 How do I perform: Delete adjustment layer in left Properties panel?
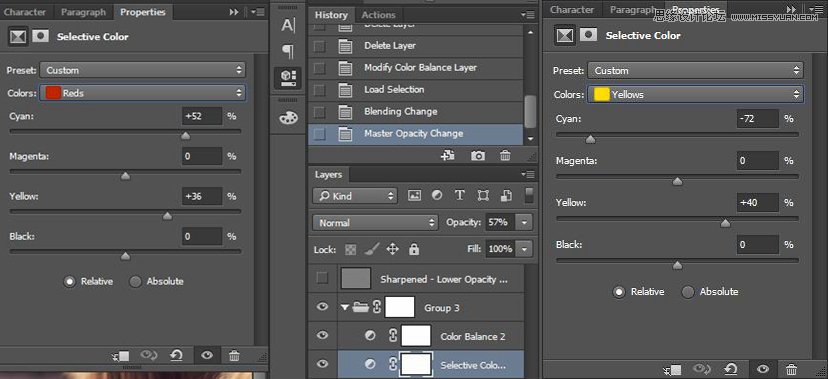click(234, 356)
